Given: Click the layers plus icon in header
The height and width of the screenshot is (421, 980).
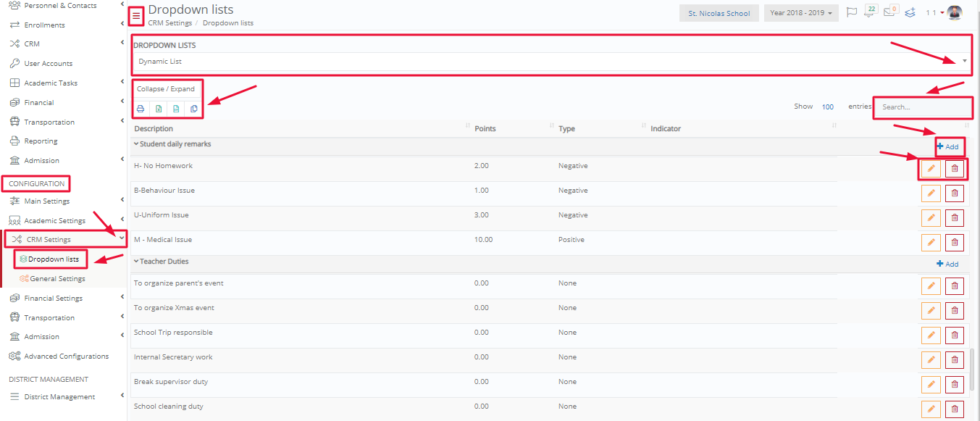Looking at the screenshot, I should point(910,12).
